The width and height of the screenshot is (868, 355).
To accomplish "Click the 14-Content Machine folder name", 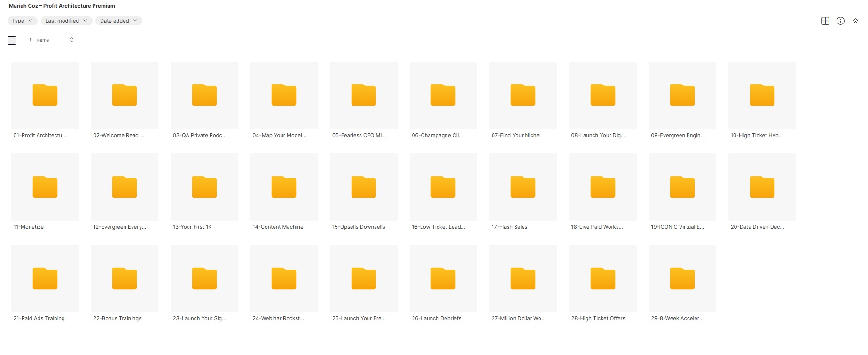I will pos(278,227).
